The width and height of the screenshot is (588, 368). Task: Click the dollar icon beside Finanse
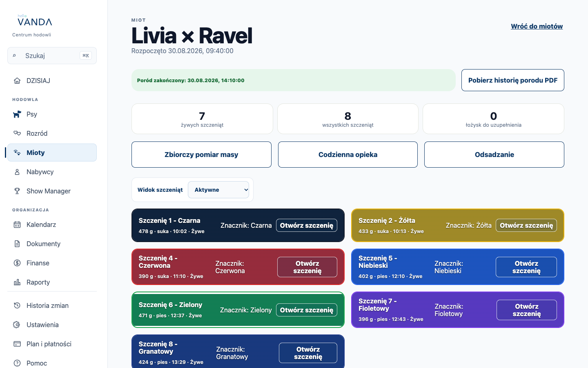coord(17,263)
